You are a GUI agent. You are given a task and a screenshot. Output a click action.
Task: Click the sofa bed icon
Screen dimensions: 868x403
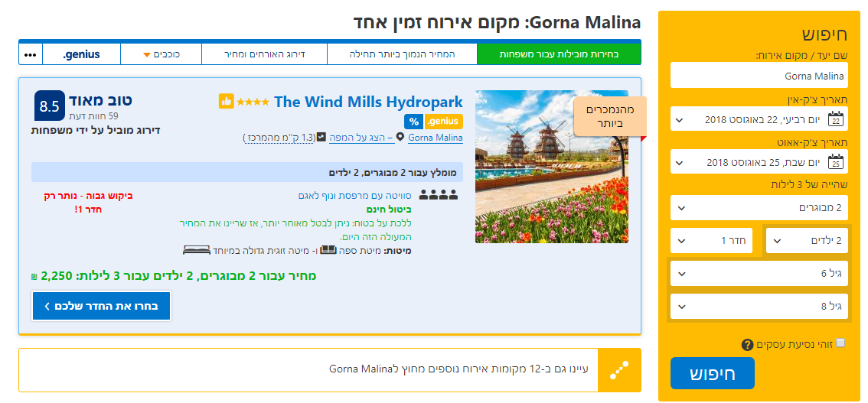coord(329,250)
